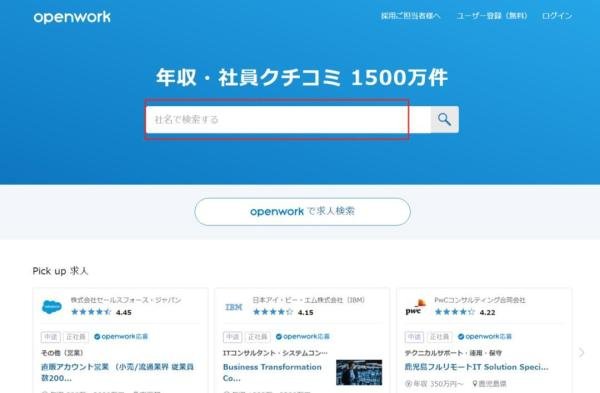The width and height of the screenshot is (600, 393).
Task: Click 中途 tag on PwC card
Action: pyautogui.click(x=414, y=337)
